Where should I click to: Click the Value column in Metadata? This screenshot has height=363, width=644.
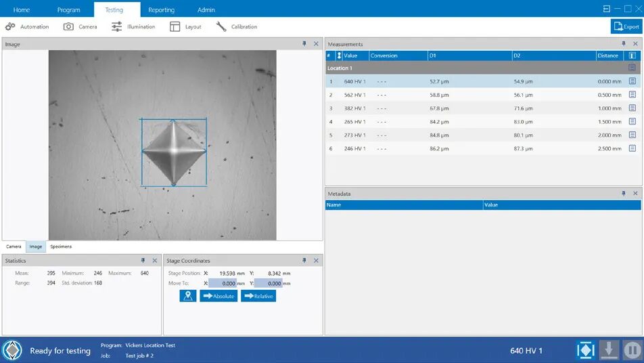(x=562, y=205)
